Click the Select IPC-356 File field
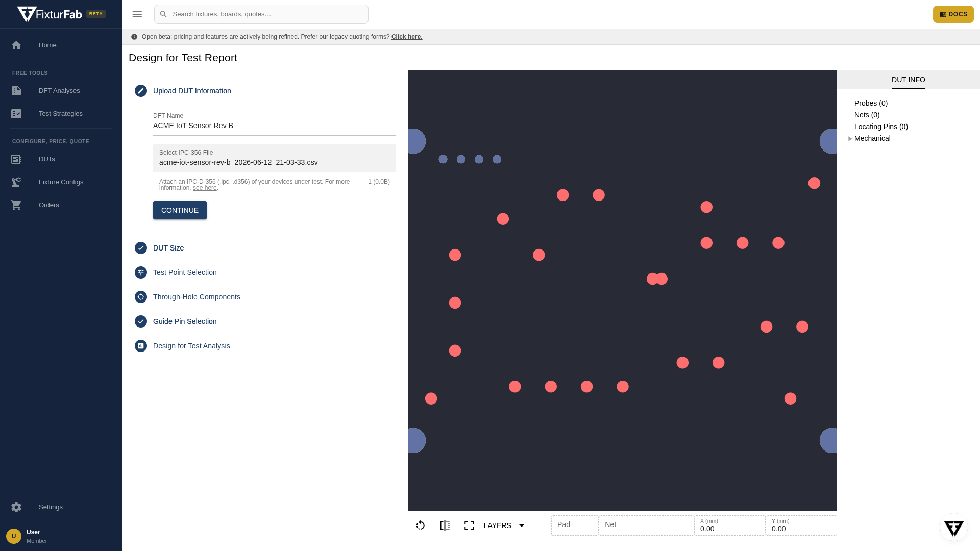Image resolution: width=980 pixels, height=551 pixels. pos(275,158)
